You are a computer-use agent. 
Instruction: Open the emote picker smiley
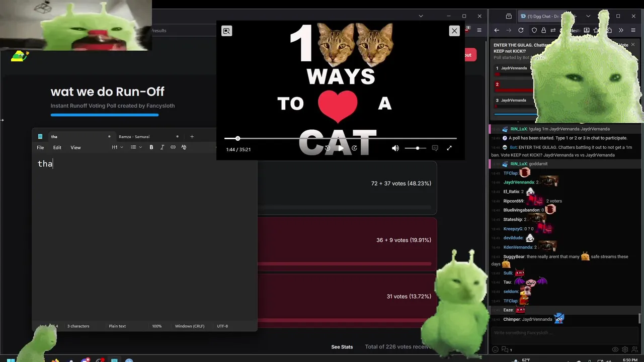click(x=495, y=349)
